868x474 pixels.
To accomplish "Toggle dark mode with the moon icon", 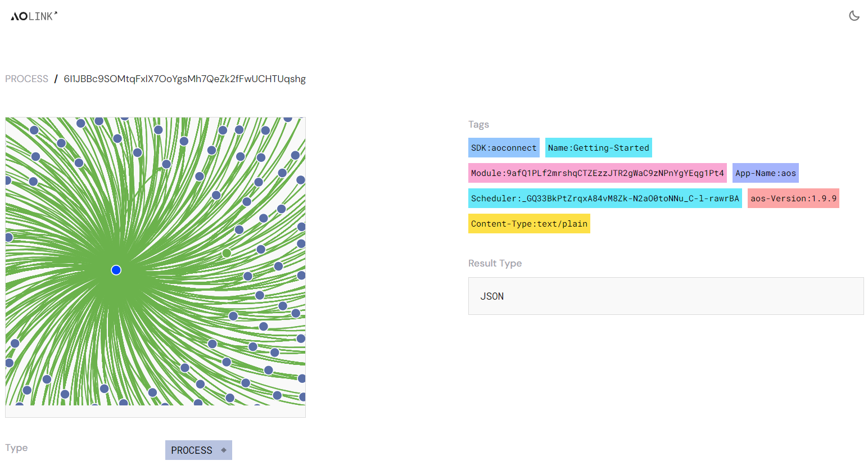I will [x=854, y=16].
